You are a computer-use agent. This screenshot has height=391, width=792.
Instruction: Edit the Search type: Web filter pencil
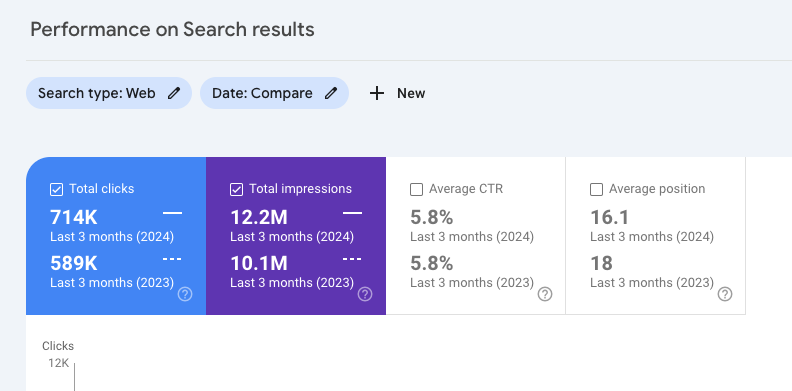pyautogui.click(x=174, y=93)
